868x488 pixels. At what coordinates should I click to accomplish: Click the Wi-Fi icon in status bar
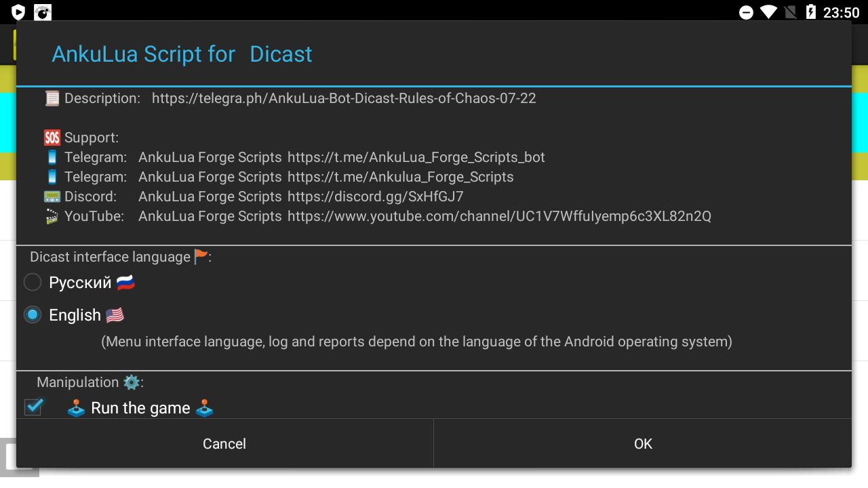(768, 12)
